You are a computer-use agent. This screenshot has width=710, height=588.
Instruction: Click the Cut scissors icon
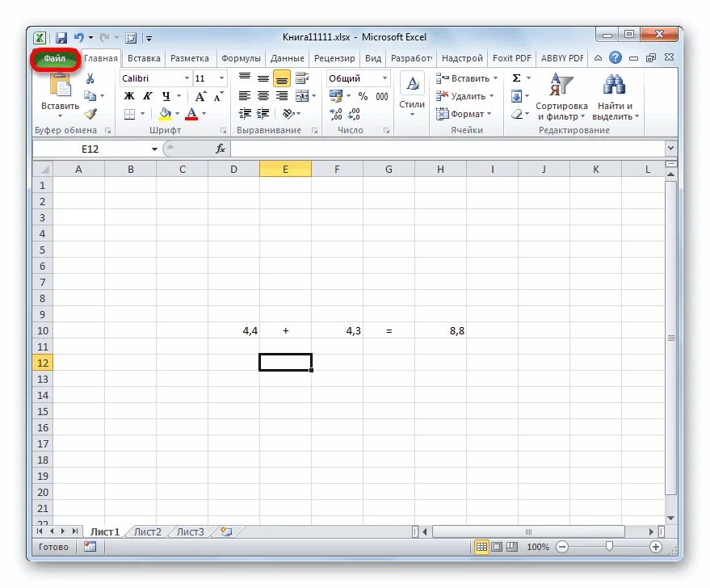(x=90, y=78)
